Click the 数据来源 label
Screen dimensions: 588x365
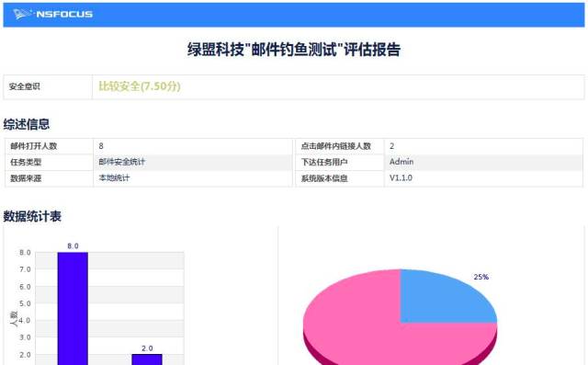26,178
